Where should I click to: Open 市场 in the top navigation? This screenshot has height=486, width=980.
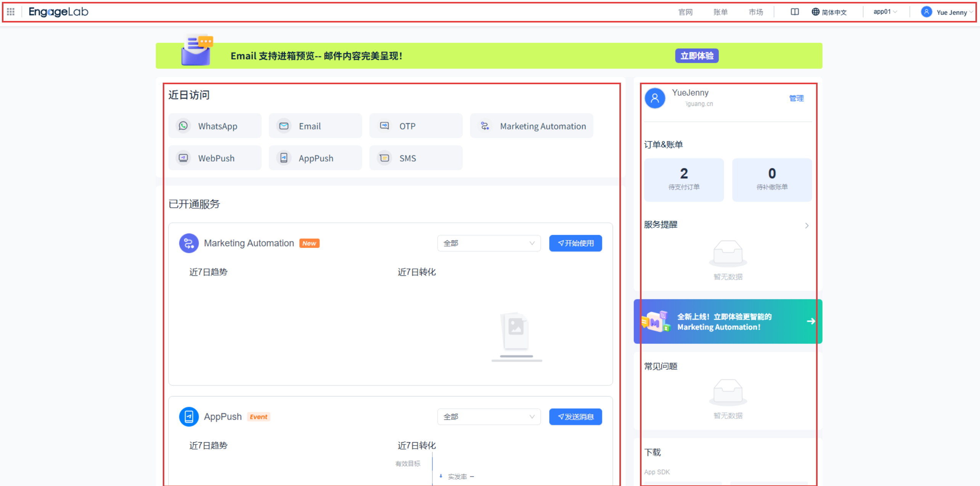click(x=756, y=12)
